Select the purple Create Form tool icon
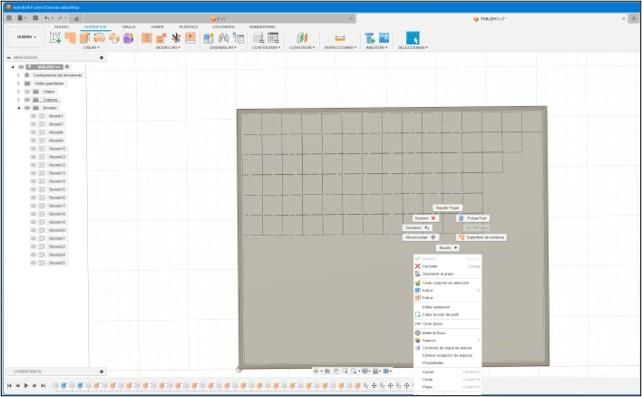The width and height of the screenshot is (642, 397). coord(129,38)
